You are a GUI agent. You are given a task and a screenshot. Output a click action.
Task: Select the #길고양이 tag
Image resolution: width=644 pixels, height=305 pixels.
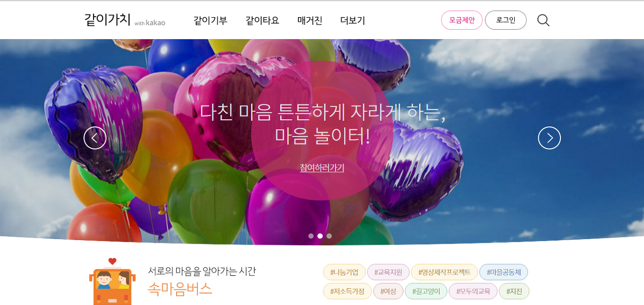coord(426,291)
